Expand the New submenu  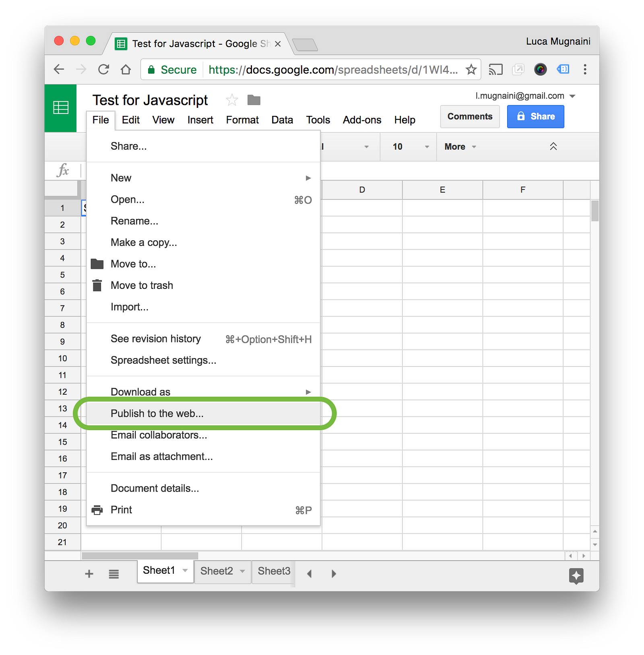pyautogui.click(x=203, y=178)
